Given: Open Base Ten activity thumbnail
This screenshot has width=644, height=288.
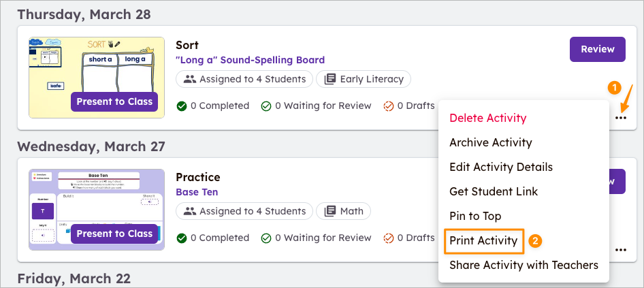Looking at the screenshot, I should [x=97, y=210].
